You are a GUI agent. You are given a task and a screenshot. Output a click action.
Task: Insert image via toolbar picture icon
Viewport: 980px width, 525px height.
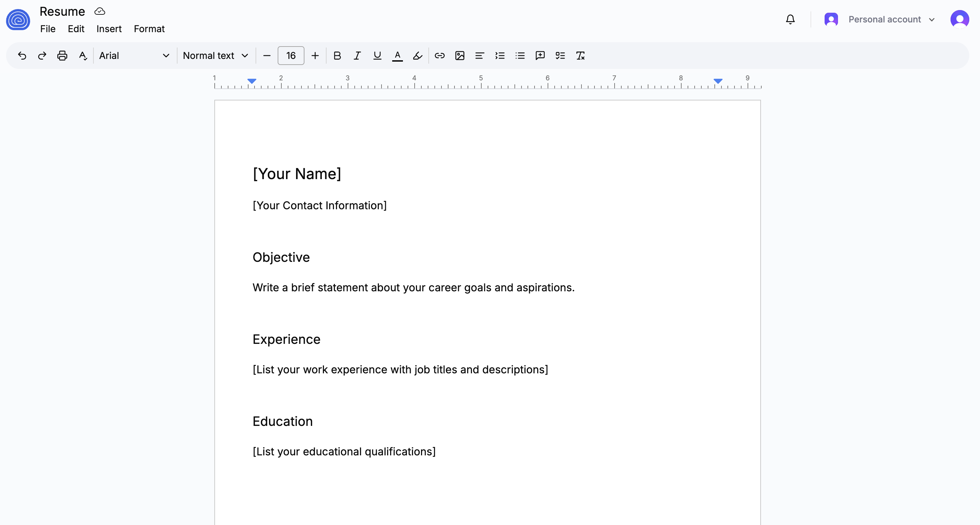(x=460, y=56)
